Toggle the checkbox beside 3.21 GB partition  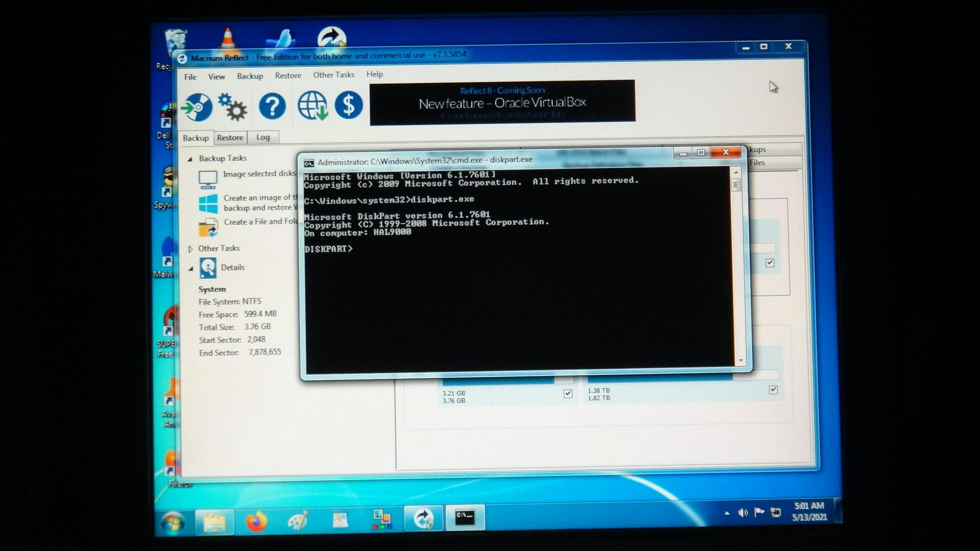click(x=568, y=393)
